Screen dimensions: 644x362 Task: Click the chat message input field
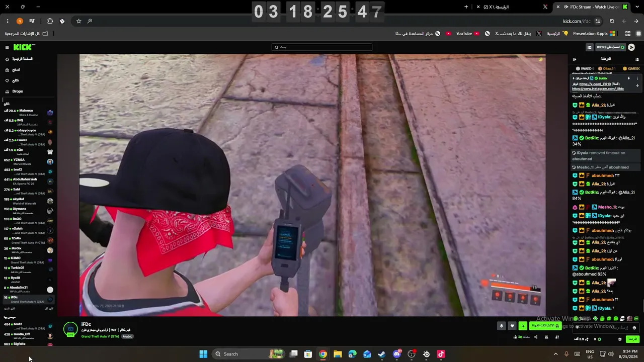(606, 328)
